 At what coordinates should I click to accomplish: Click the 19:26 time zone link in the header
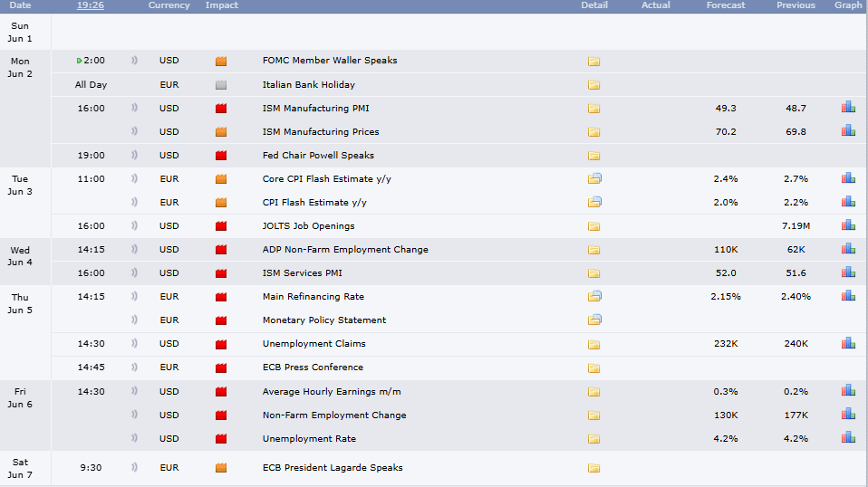(x=91, y=5)
